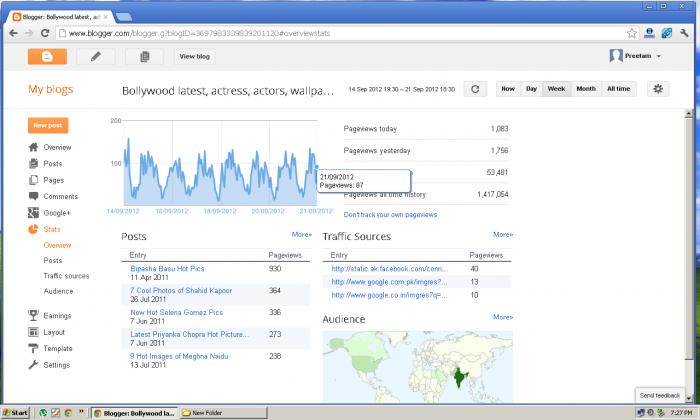Select the Week time range
This screenshot has width=700, height=420.
coord(556,89)
